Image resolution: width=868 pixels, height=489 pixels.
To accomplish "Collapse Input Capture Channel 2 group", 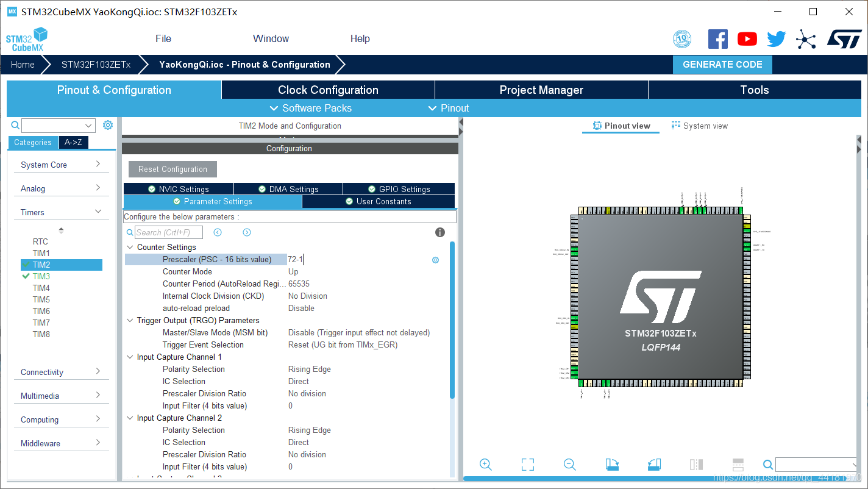I will click(x=130, y=418).
